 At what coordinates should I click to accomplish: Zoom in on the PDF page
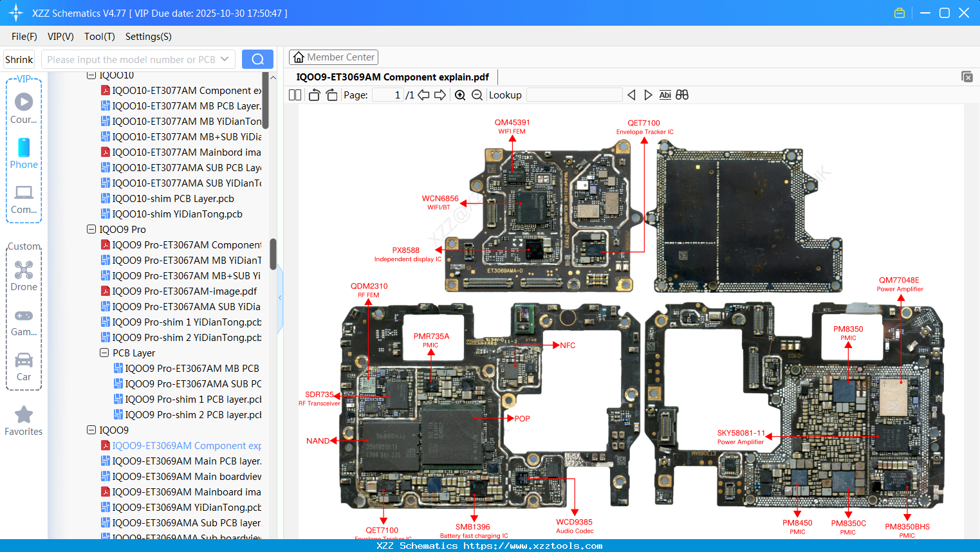click(x=460, y=95)
